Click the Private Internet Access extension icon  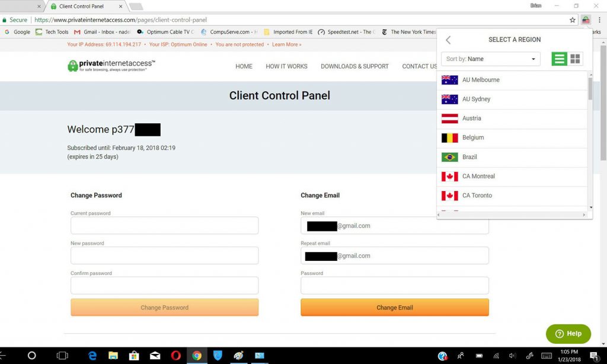pyautogui.click(x=585, y=20)
